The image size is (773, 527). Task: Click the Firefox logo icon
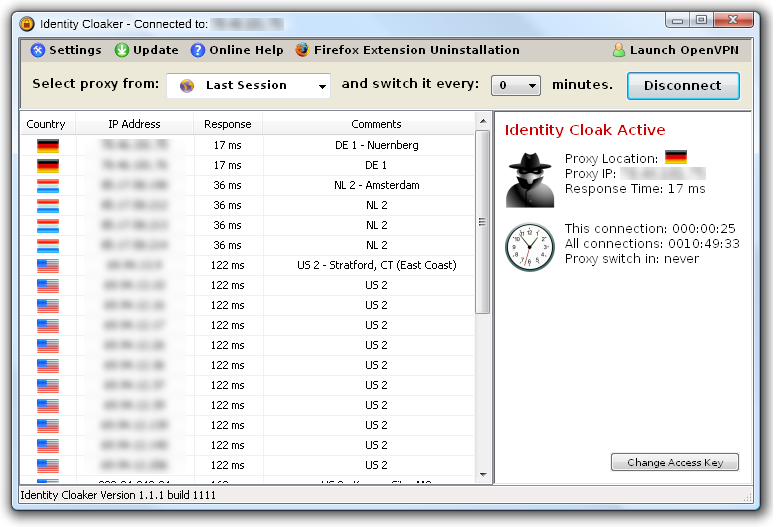(302, 50)
